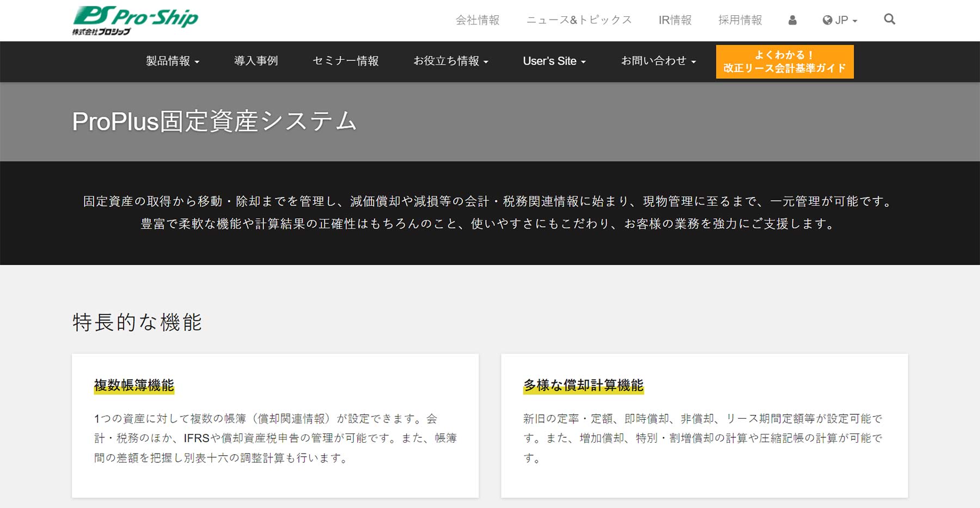Image resolution: width=980 pixels, height=508 pixels.
Task: Go to ニュース&トピックス
Action: point(579,20)
